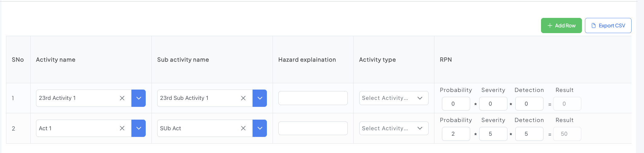Export the table as CSV

click(x=608, y=25)
